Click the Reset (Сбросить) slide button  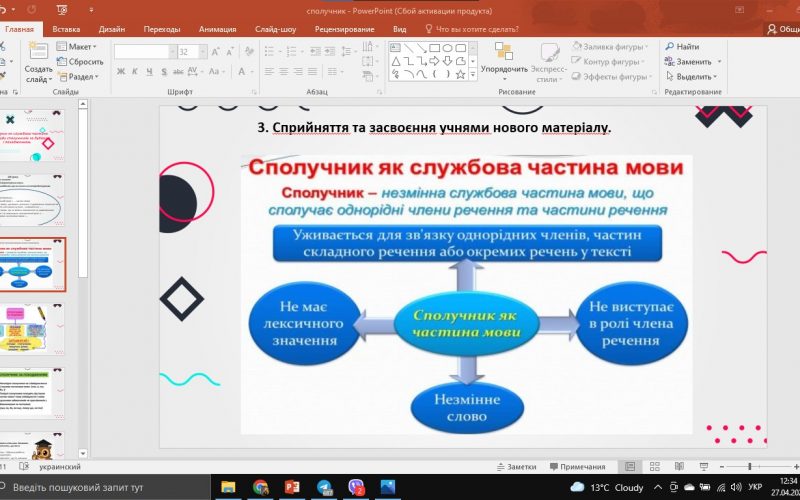click(84, 61)
